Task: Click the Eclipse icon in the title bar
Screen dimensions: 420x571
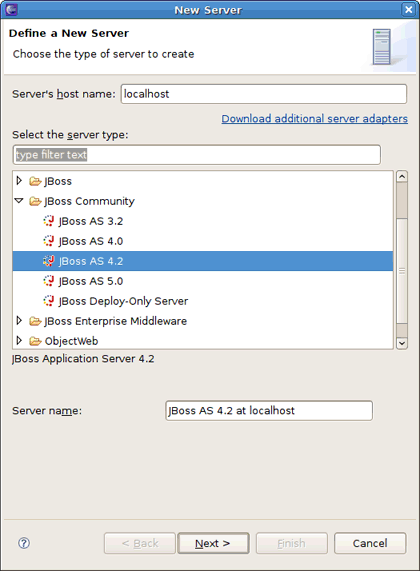Action: click(11, 9)
